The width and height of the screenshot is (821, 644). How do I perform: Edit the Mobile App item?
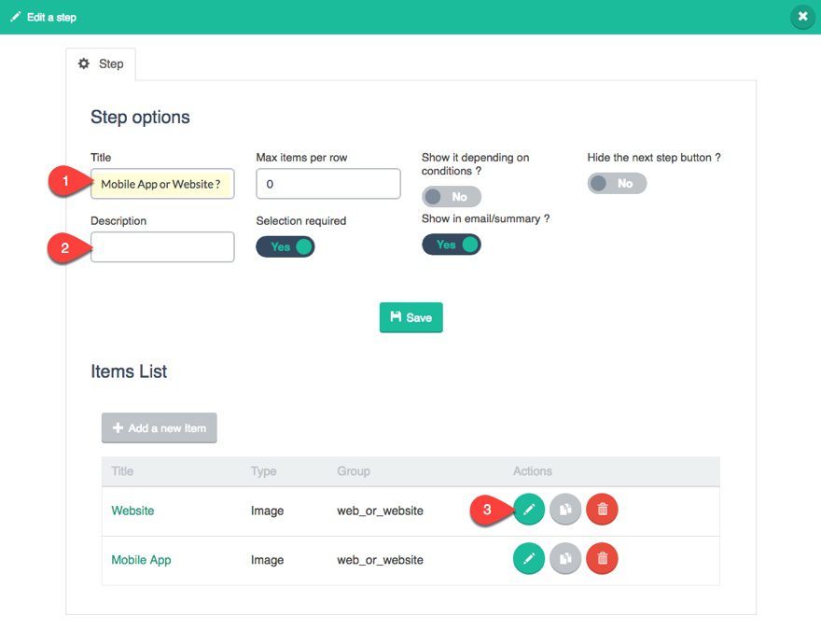(x=529, y=559)
